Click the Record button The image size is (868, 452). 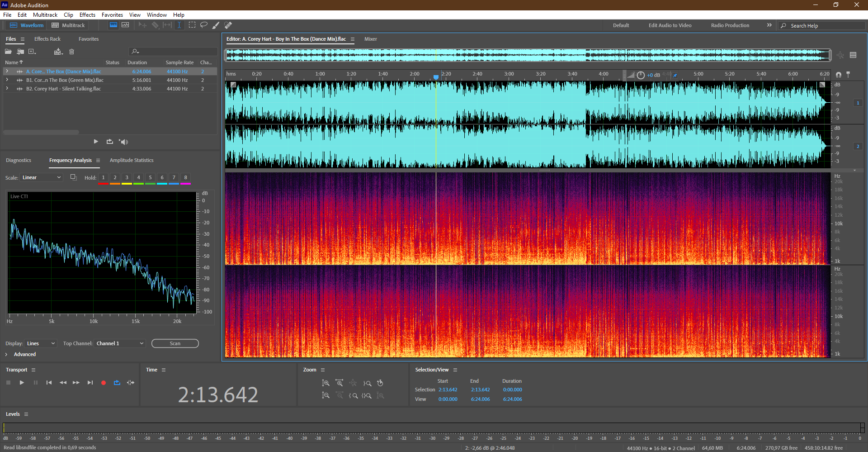click(104, 383)
